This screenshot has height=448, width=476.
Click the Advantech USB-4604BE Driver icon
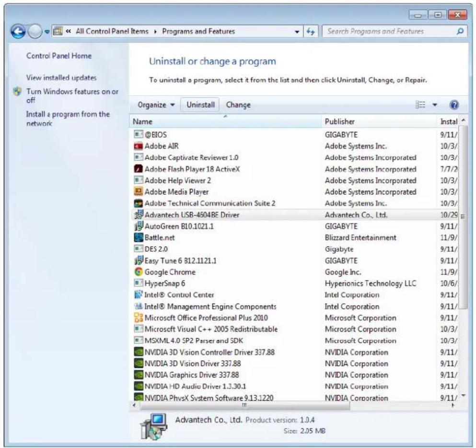click(x=139, y=214)
